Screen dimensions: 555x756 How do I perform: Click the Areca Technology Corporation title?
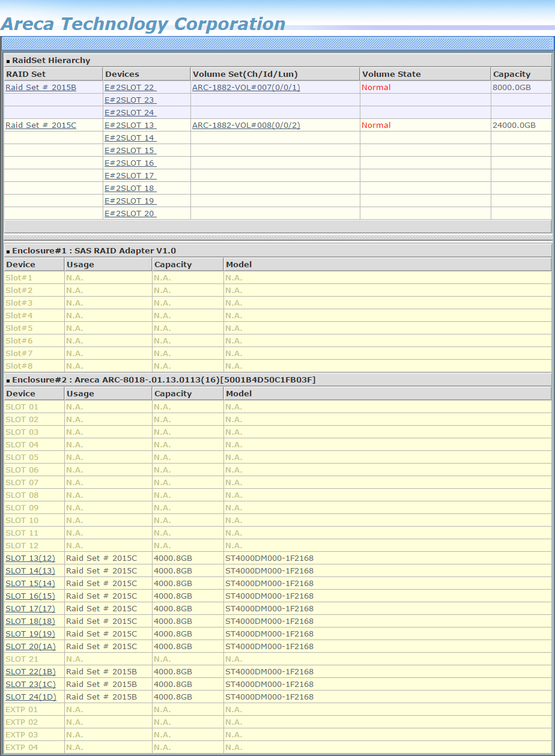143,24
